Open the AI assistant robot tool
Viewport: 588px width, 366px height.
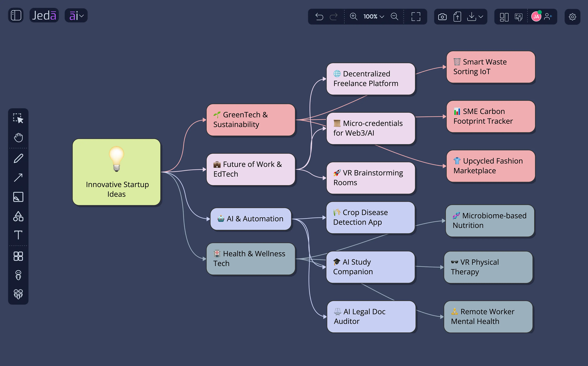(x=18, y=275)
